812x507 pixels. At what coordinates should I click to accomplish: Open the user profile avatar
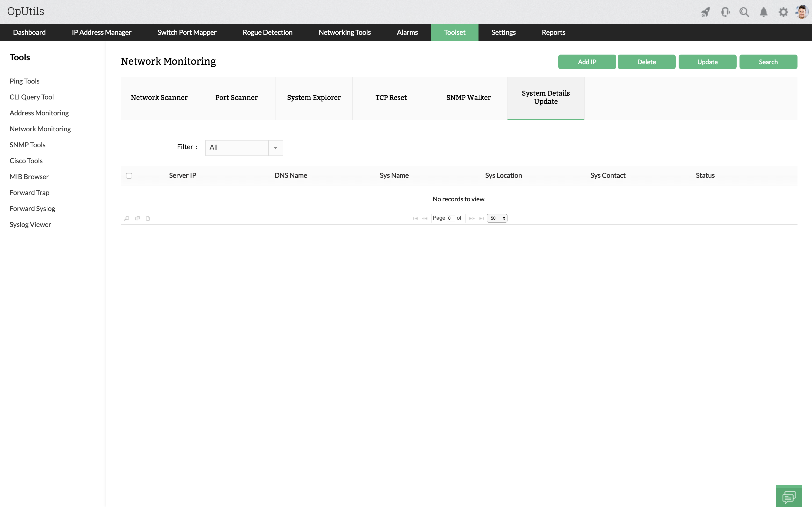coord(802,12)
